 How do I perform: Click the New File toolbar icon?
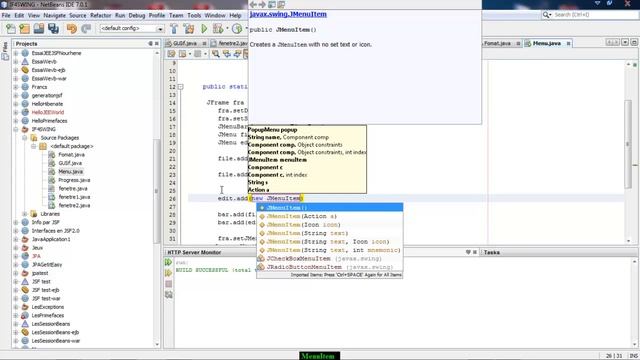coord(11,29)
